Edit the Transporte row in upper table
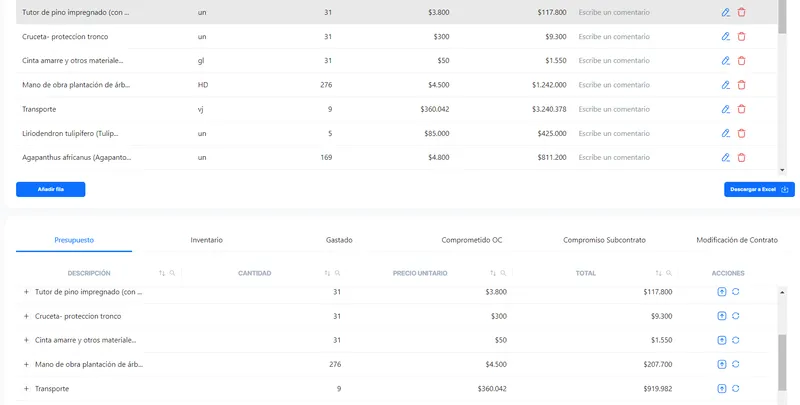Image resolution: width=800 pixels, height=405 pixels. click(726, 109)
